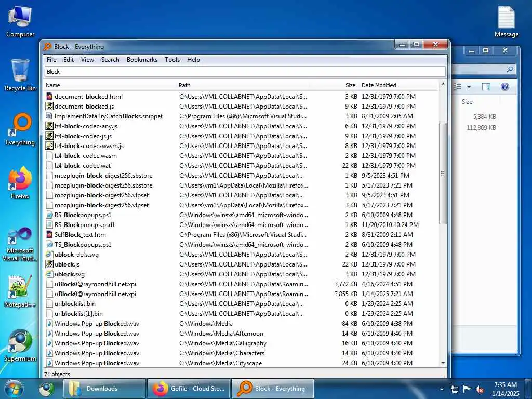The image size is (532, 399).
Task: Click the Windows Pop-up Blocked.wav icon in Afternoon
Action: coord(49,333)
